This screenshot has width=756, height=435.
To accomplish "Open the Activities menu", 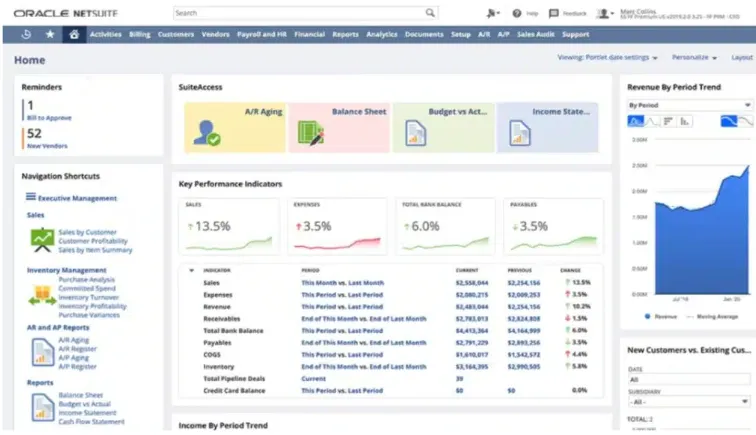I will (106, 34).
